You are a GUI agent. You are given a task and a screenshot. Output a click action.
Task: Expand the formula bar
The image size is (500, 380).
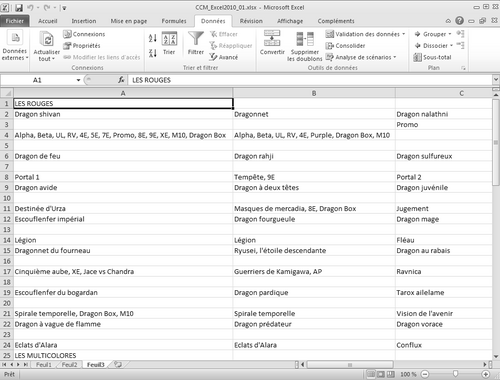pos(496,80)
